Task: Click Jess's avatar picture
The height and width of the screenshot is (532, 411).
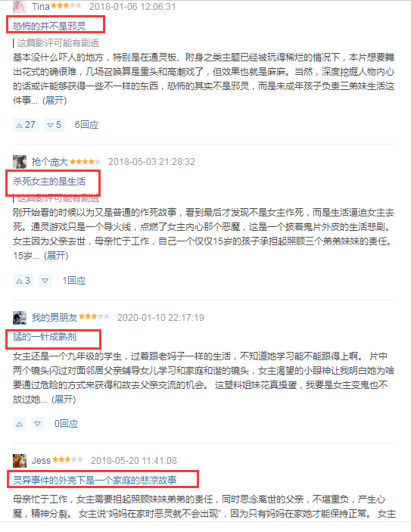Action: click(20, 460)
